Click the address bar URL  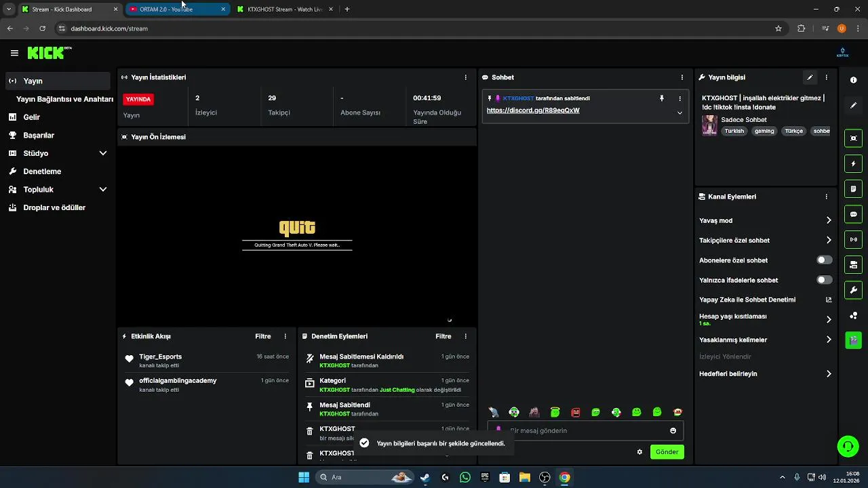pyautogui.click(x=109, y=28)
